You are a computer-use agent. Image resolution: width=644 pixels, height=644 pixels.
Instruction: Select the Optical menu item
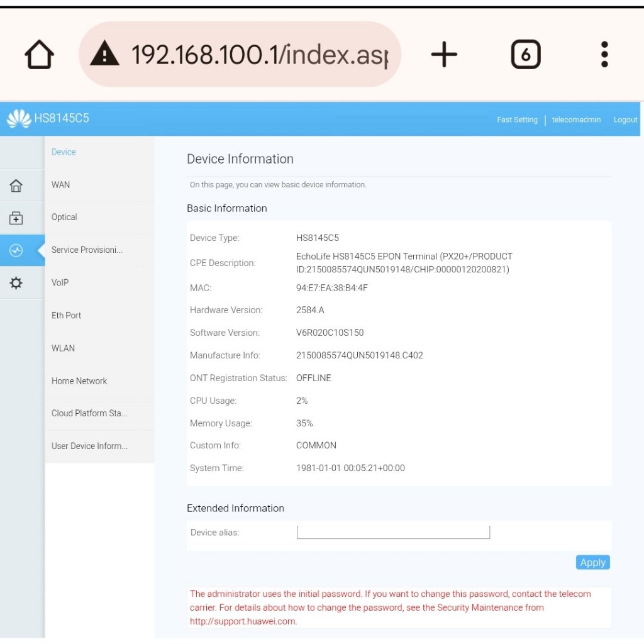tap(64, 218)
